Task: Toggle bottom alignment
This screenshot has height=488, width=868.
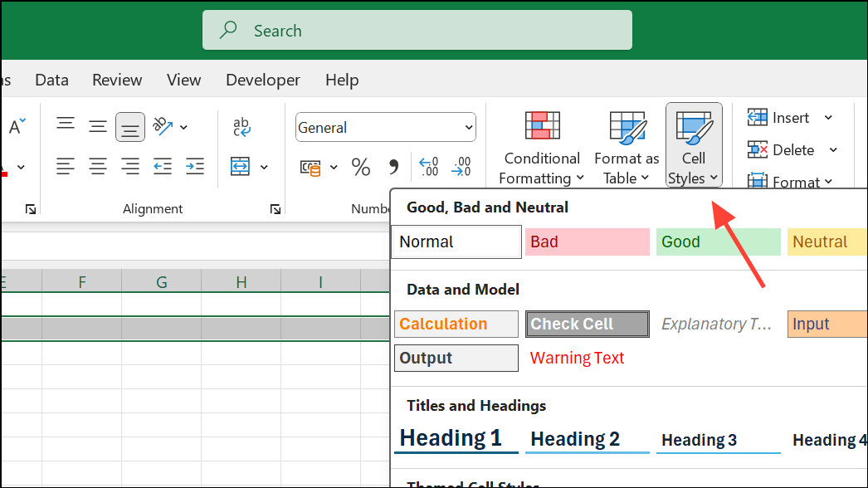Action: point(130,125)
